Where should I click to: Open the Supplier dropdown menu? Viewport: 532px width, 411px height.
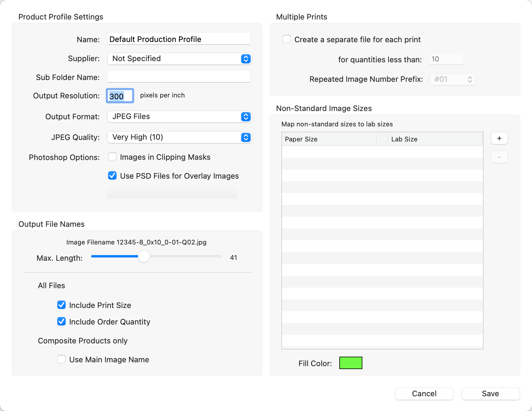pos(179,59)
